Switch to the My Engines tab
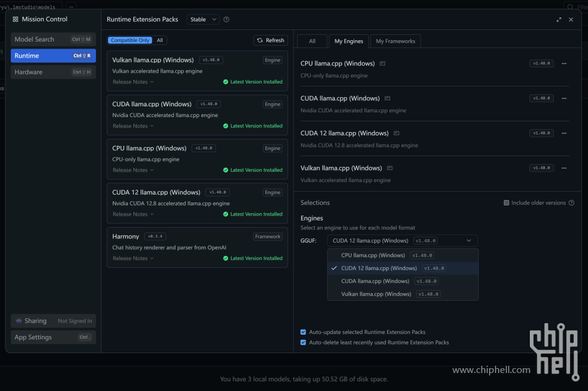588x391 pixels. click(349, 41)
